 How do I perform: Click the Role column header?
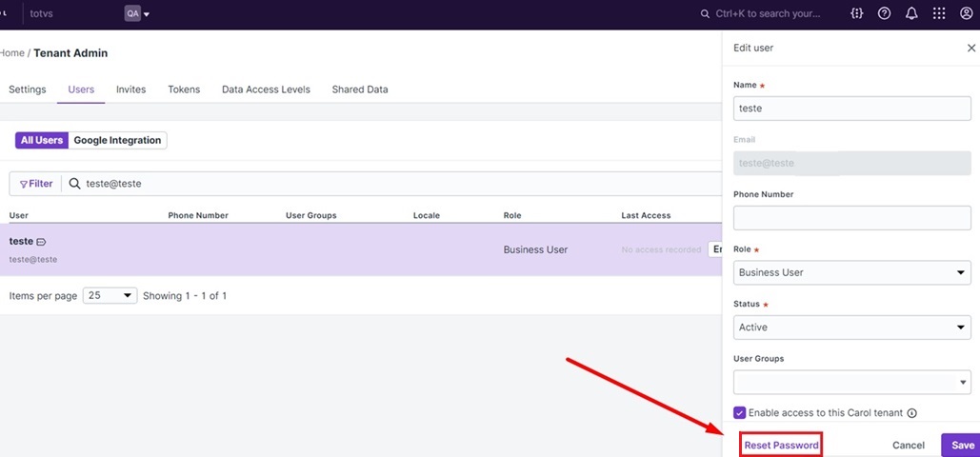tap(511, 215)
